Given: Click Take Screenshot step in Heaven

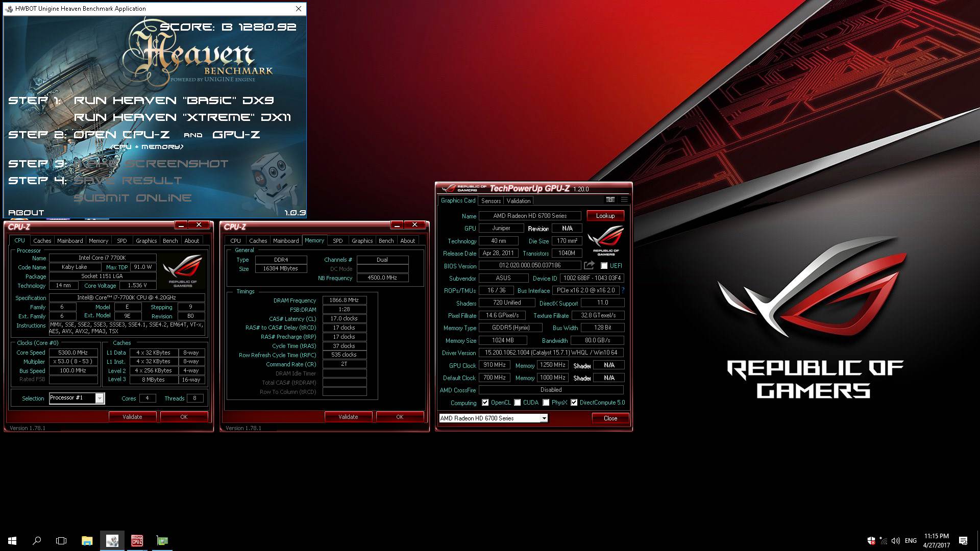Looking at the screenshot, I should (x=152, y=164).
